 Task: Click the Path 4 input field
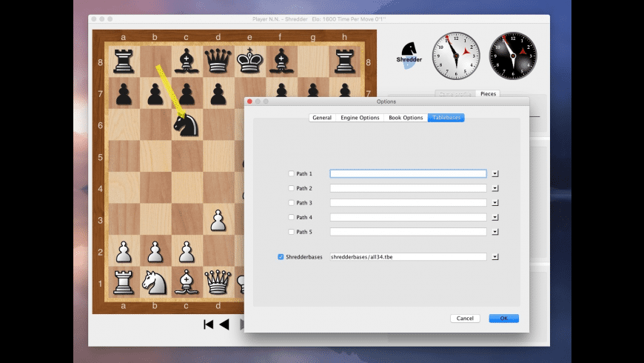click(x=409, y=217)
